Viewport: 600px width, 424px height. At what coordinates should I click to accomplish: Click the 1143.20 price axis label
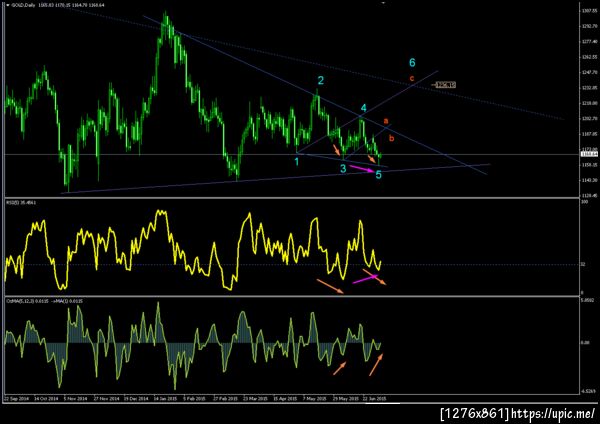(x=590, y=180)
